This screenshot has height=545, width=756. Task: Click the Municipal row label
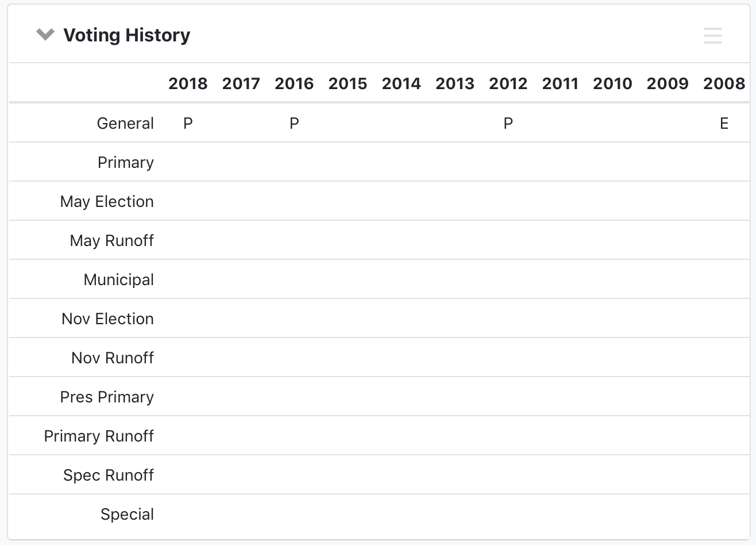119,280
